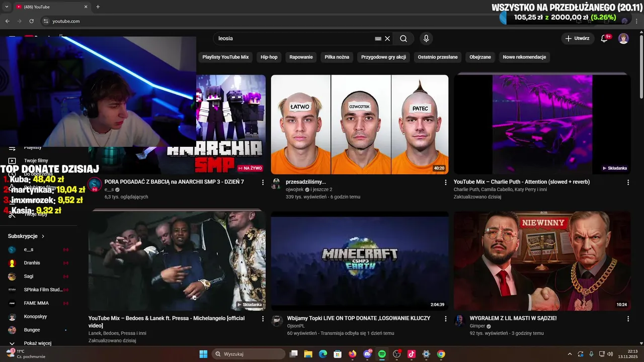The image size is (644, 362).
Task: Open the three bald faces thumbnail
Action: pyautogui.click(x=360, y=125)
